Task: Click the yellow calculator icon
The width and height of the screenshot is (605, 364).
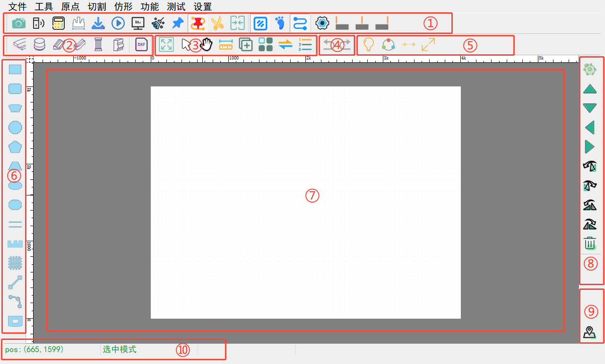Action: coord(59,23)
